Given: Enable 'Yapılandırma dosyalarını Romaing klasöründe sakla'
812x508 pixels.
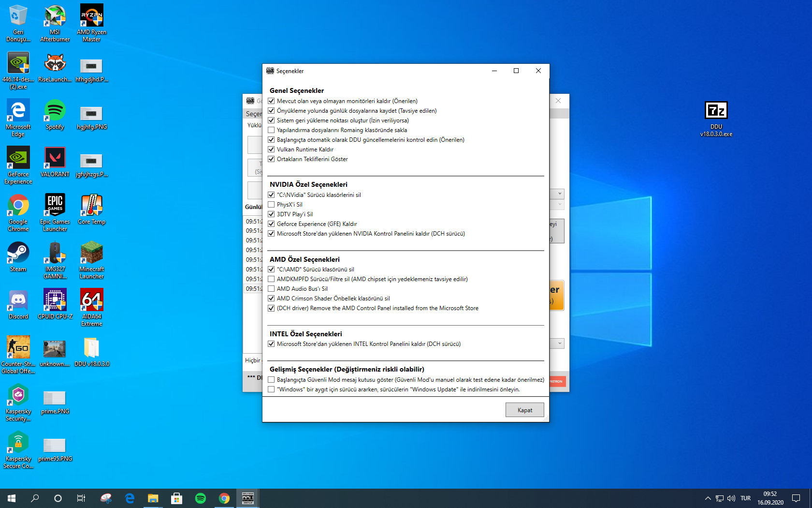Looking at the screenshot, I should coord(271,130).
